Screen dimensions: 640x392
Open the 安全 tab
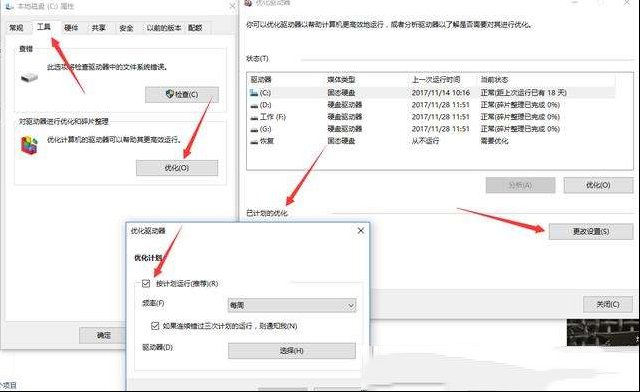(x=126, y=28)
